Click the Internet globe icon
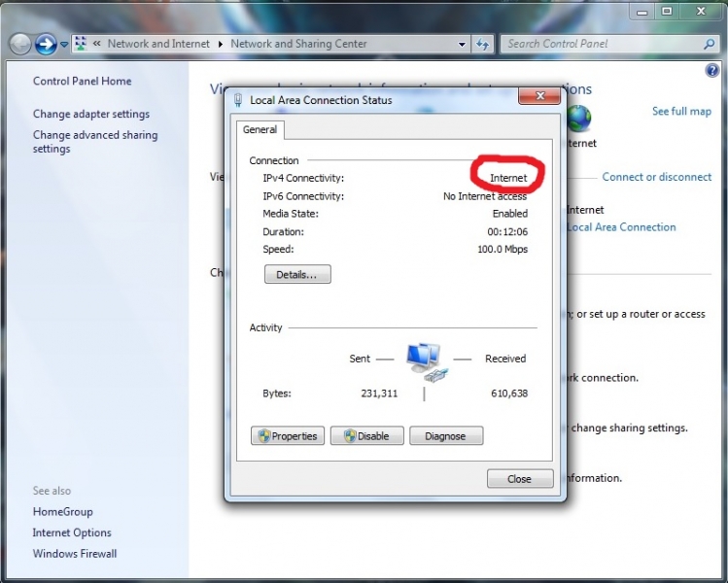Viewport: 728px width, 583px height. click(580, 119)
